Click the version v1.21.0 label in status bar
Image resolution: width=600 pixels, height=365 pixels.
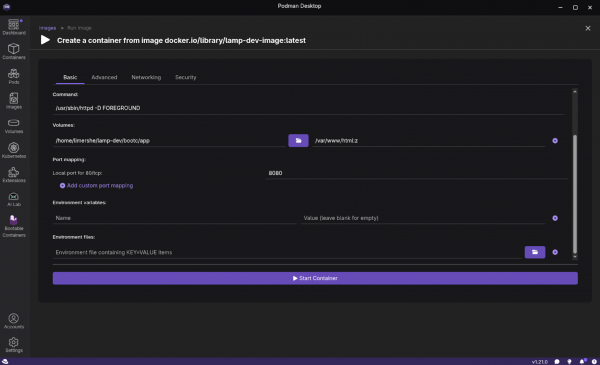click(x=540, y=362)
